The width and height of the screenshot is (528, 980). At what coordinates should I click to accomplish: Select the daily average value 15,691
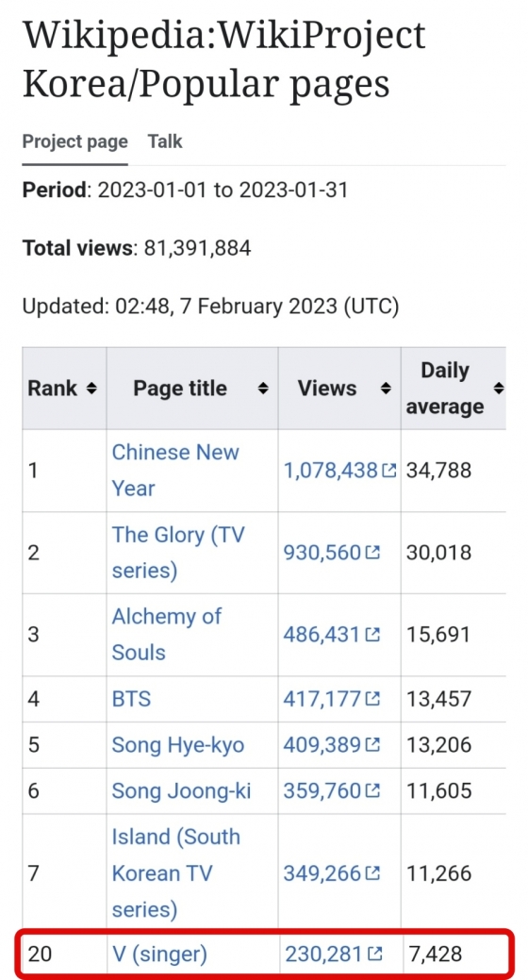[x=438, y=635]
